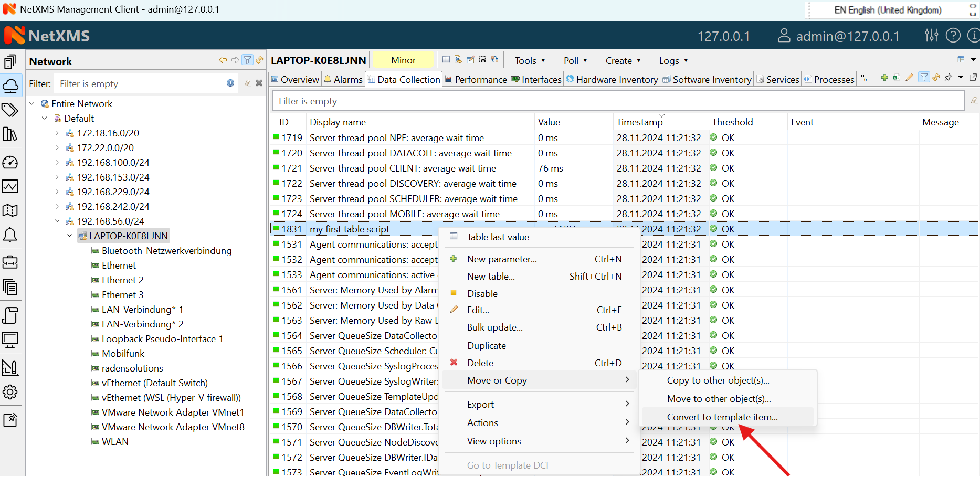
Task: Open the Tools dropdown menu
Action: [530, 61]
